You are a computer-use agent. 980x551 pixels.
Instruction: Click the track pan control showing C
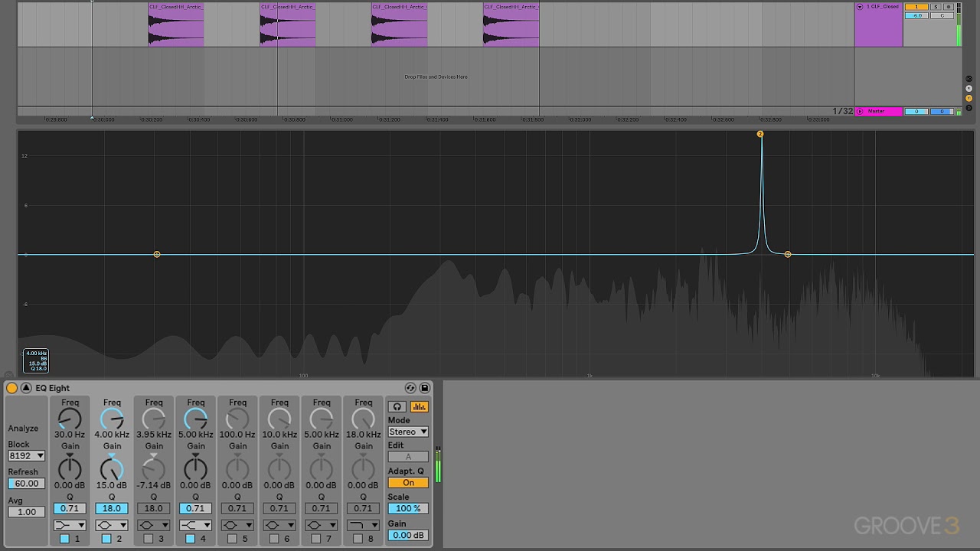click(x=942, y=15)
